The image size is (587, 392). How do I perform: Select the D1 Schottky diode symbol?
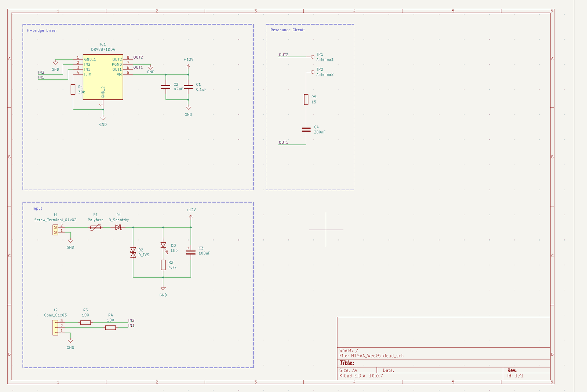[x=119, y=227]
